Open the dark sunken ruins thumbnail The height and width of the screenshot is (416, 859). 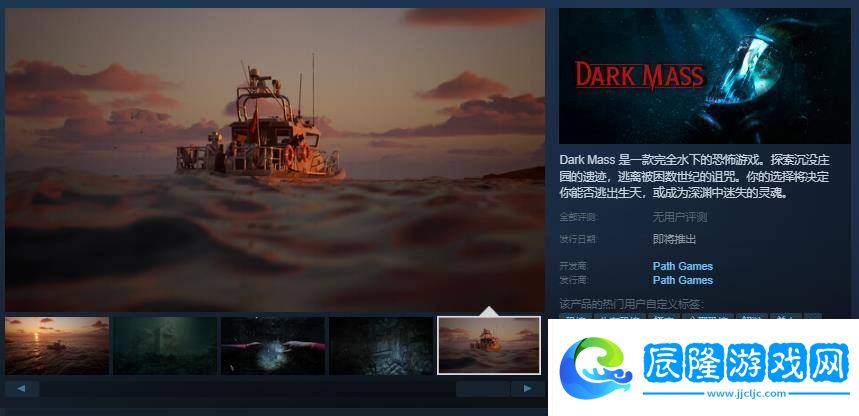[x=381, y=346]
